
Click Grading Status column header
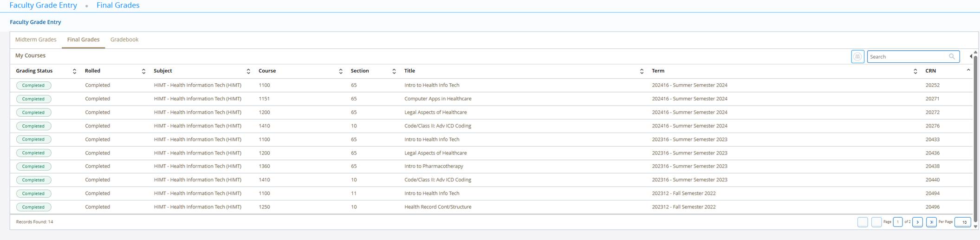(x=34, y=71)
